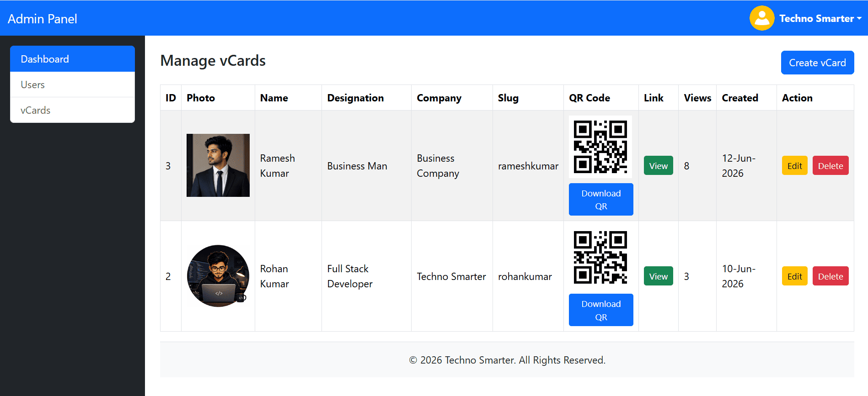The height and width of the screenshot is (396, 868).
Task: Open vCards in the sidebar
Action: 72,110
